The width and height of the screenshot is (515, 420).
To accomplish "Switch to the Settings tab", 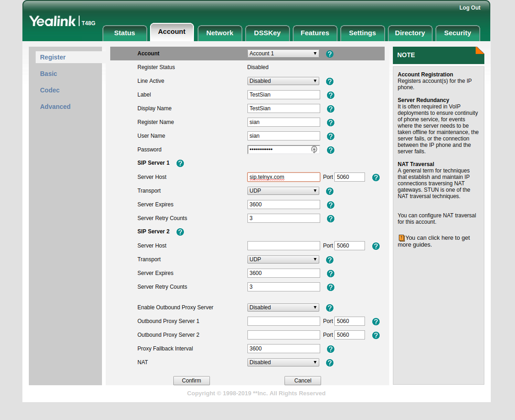I will click(362, 33).
